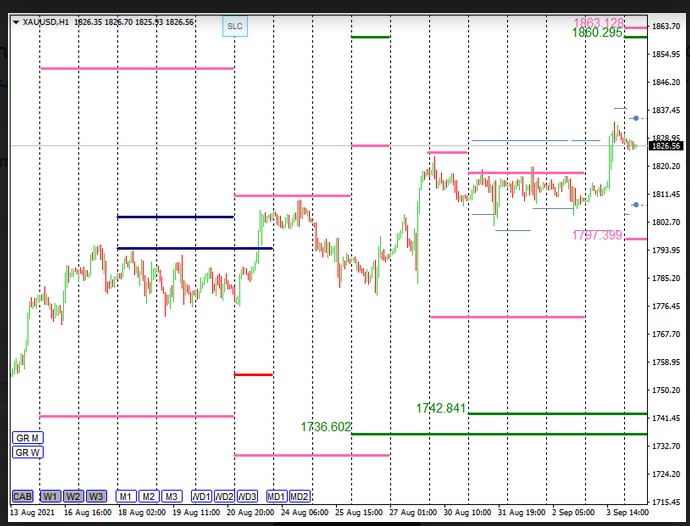The image size is (690, 526).
Task: Switch on the MD1 button
Action: [277, 497]
